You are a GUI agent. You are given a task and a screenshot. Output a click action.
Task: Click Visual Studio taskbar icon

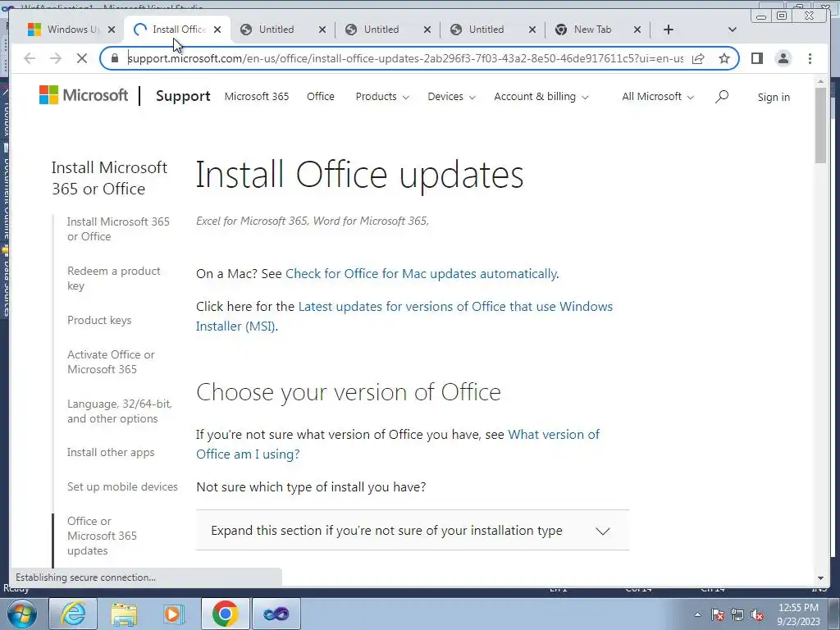click(x=276, y=614)
